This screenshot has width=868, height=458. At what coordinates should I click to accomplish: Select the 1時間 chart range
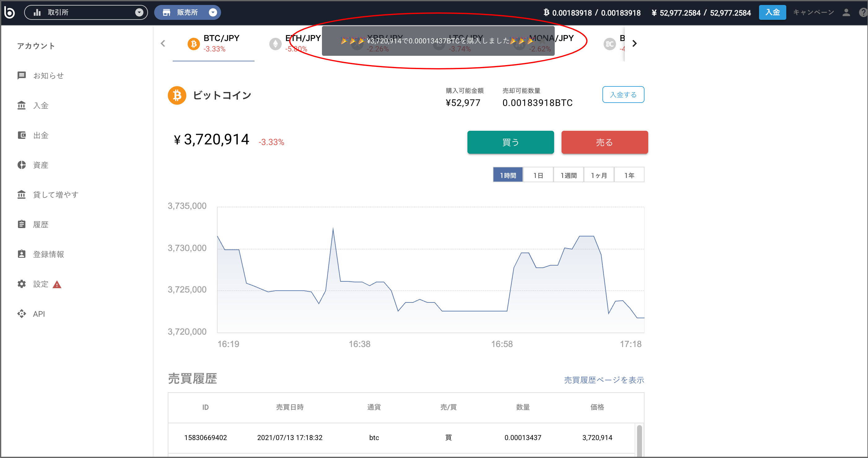(x=508, y=175)
